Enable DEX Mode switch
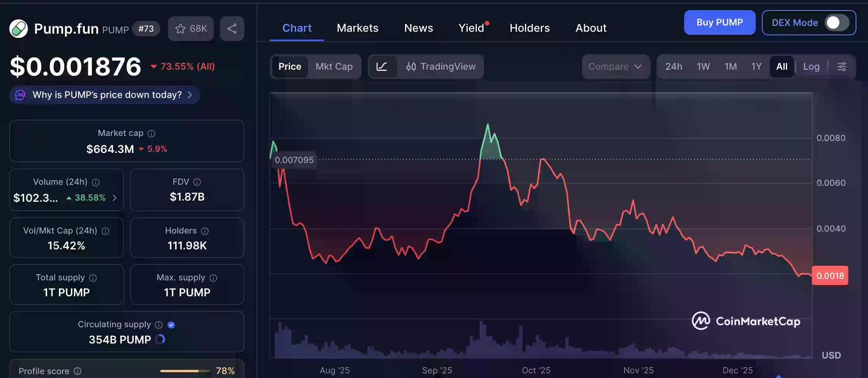 click(x=836, y=22)
